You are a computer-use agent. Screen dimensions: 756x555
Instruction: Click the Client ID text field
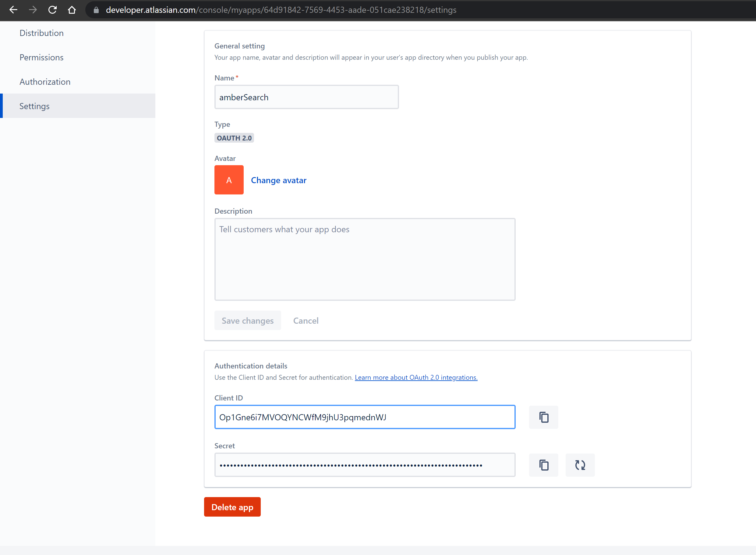click(365, 417)
